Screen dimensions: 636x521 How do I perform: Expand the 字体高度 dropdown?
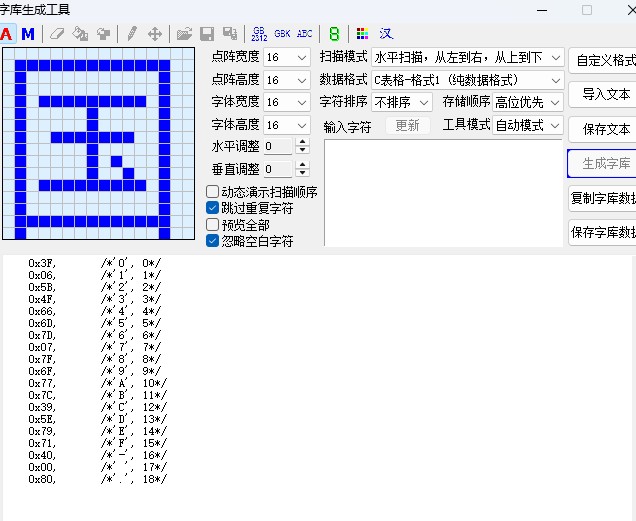(x=287, y=125)
